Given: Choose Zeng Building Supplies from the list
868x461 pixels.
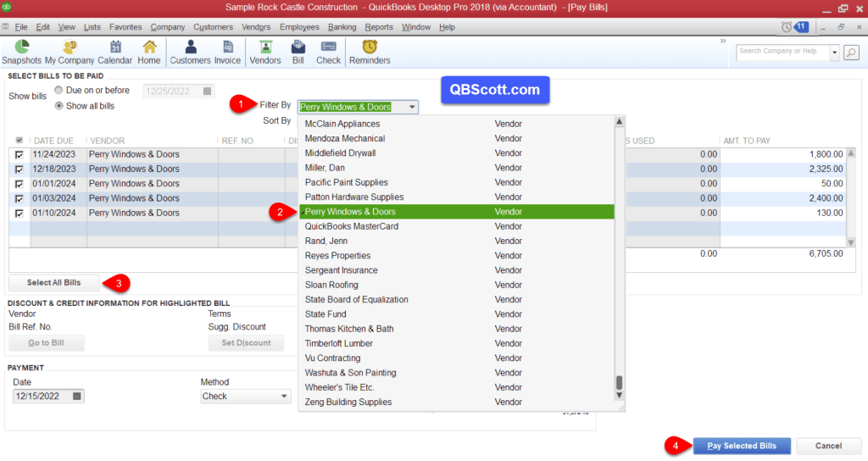Looking at the screenshot, I should click(x=457, y=402).
